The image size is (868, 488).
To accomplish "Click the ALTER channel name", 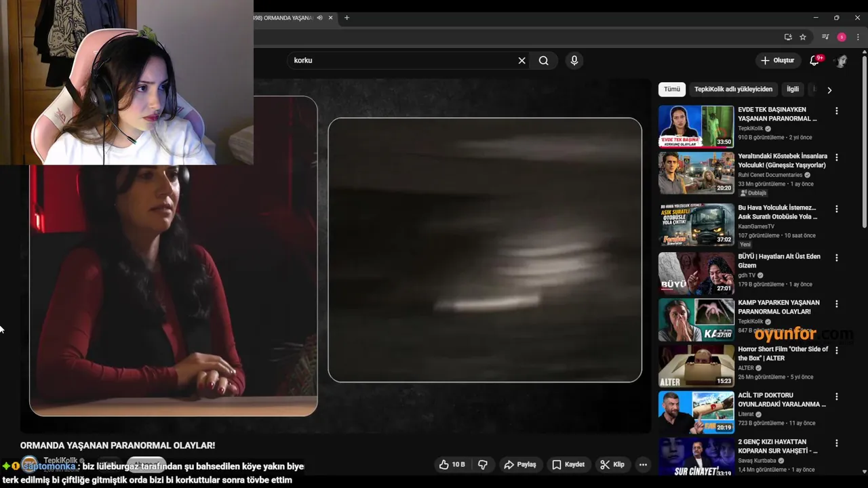I will point(746,368).
